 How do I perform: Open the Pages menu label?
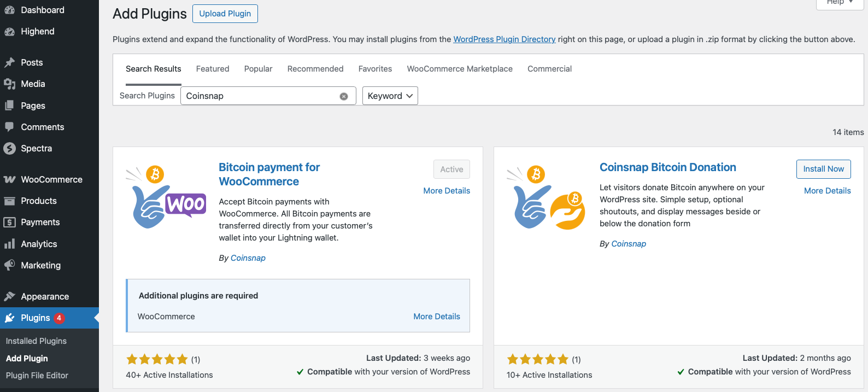click(33, 106)
